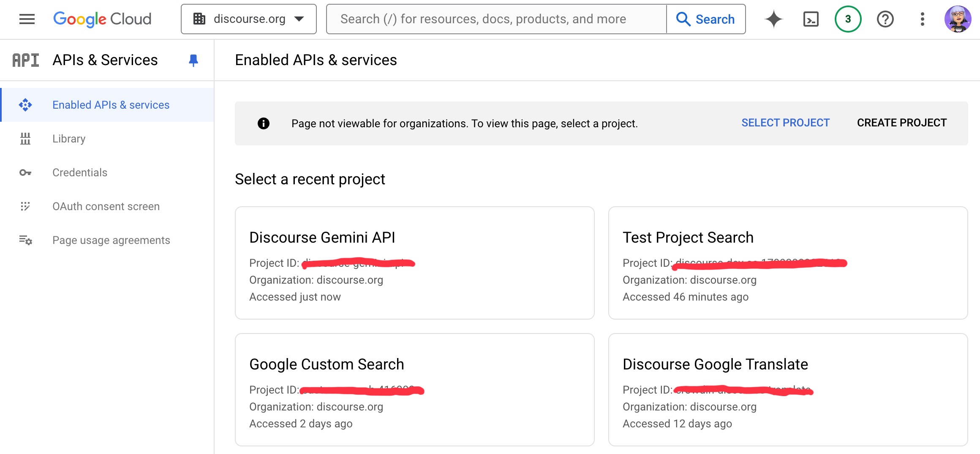Open the hamburger navigation menu

[27, 19]
